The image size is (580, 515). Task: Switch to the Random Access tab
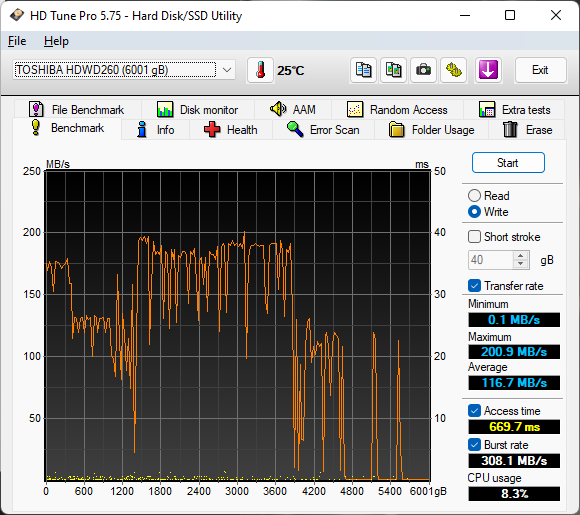tap(397, 110)
